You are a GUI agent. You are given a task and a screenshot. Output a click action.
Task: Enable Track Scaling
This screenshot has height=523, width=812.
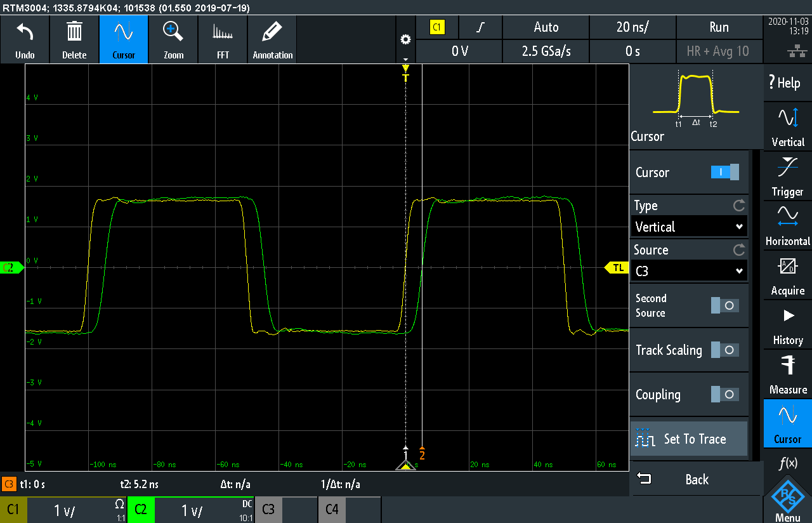coord(724,350)
